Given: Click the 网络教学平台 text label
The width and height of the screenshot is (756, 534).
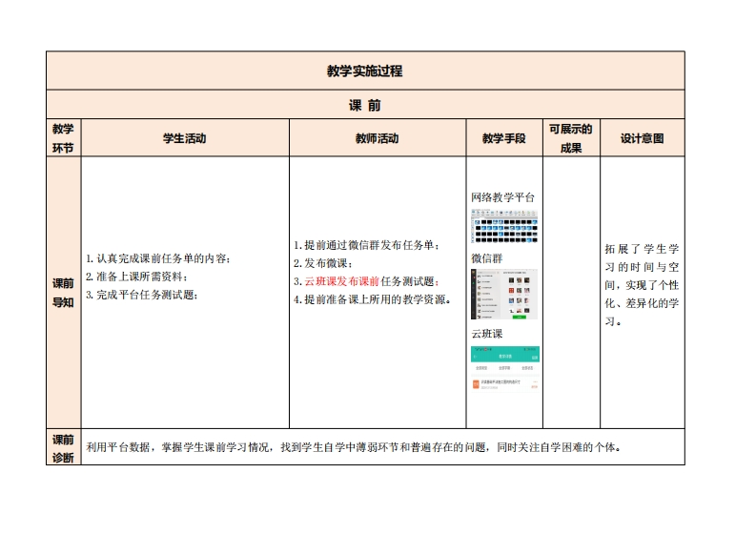Looking at the screenshot, I should pos(503,197).
